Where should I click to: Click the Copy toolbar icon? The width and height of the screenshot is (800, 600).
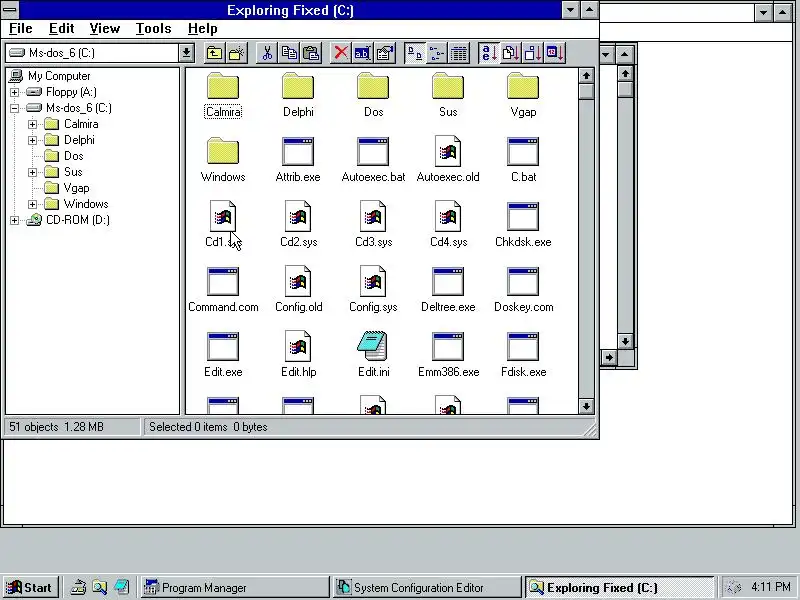click(289, 53)
